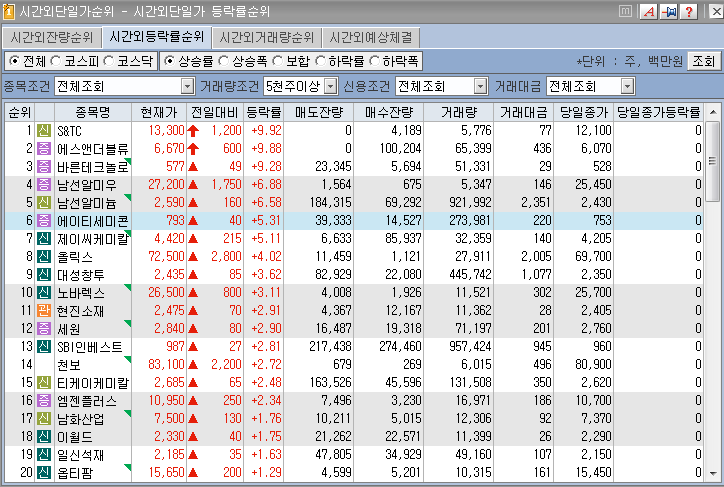Click the 조회 search button
The width and height of the screenshot is (724, 487).
click(704, 61)
